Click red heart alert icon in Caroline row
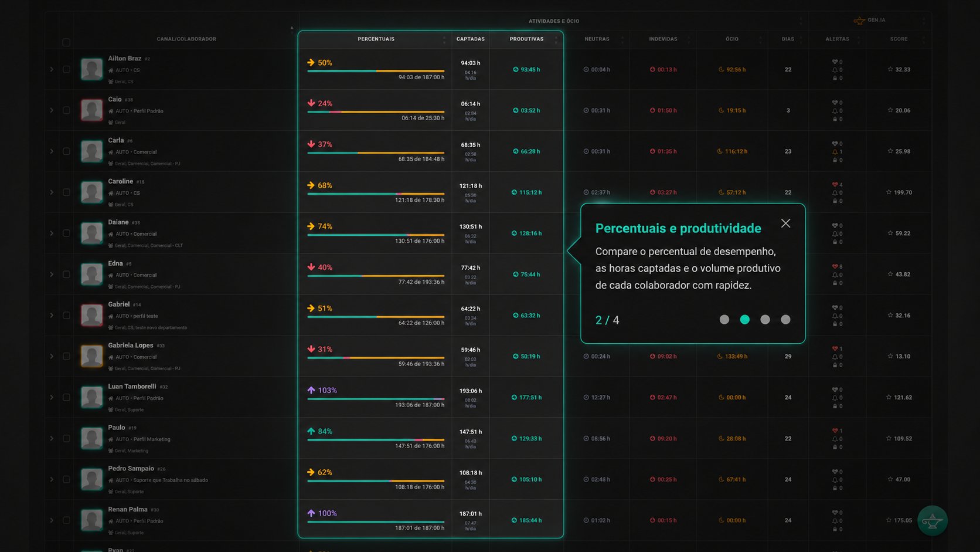 point(835,184)
